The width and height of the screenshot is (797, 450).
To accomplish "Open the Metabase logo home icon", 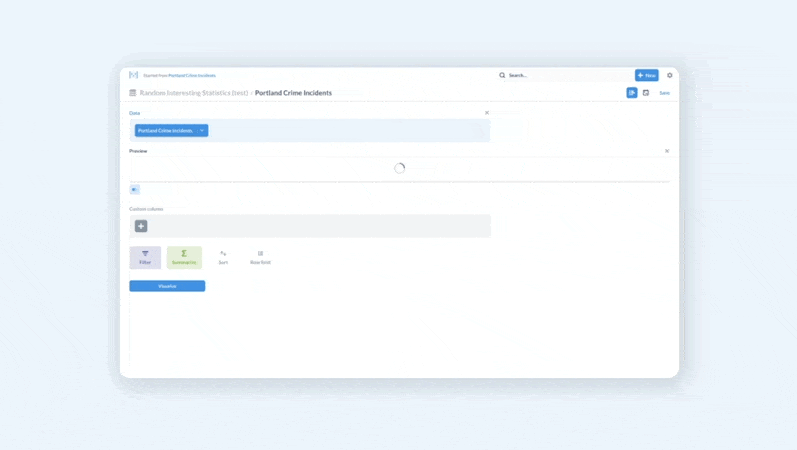I will (134, 75).
